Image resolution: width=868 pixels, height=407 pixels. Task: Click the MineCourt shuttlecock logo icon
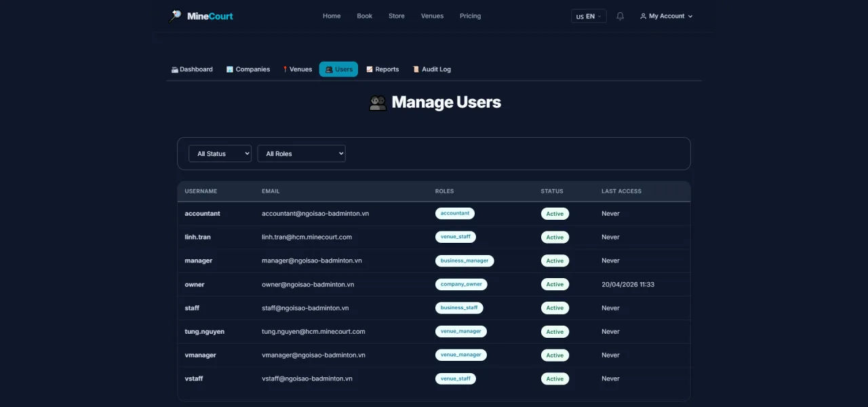(x=175, y=16)
